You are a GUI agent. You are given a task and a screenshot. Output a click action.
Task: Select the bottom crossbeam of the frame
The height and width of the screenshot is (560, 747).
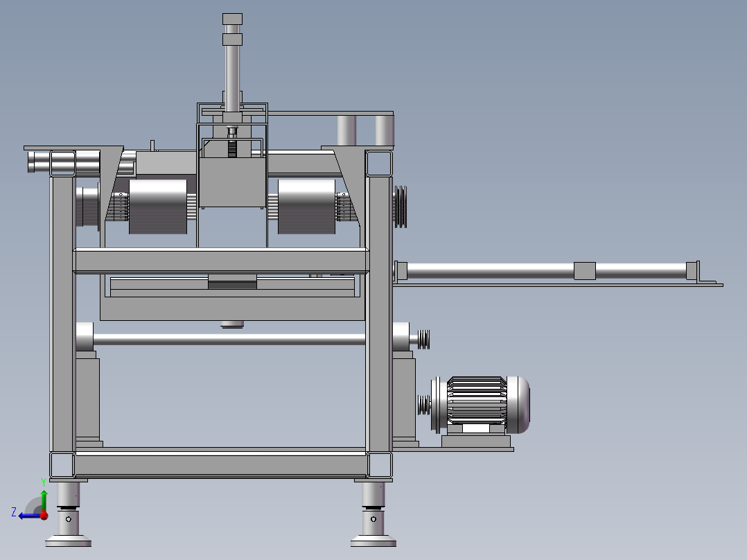(x=221, y=464)
